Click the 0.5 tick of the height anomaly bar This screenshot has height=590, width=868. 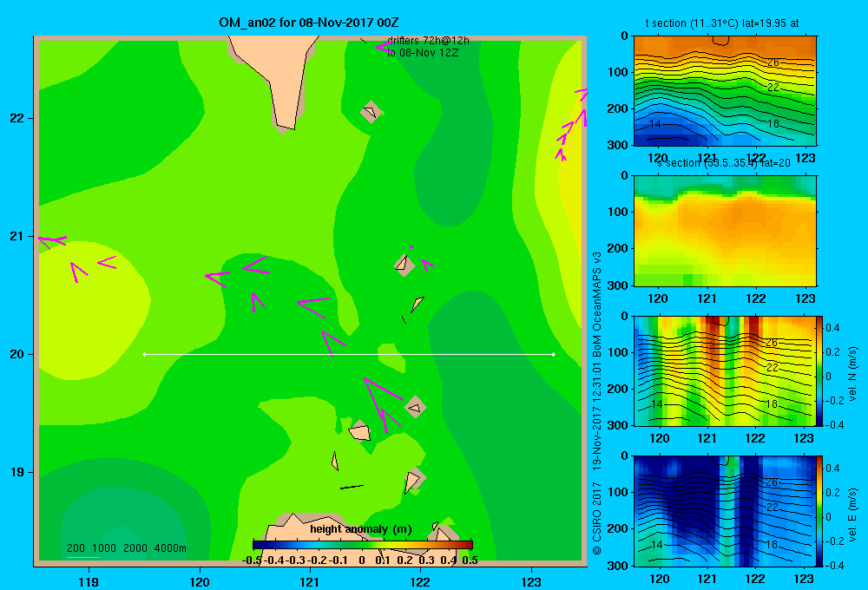[x=470, y=560]
